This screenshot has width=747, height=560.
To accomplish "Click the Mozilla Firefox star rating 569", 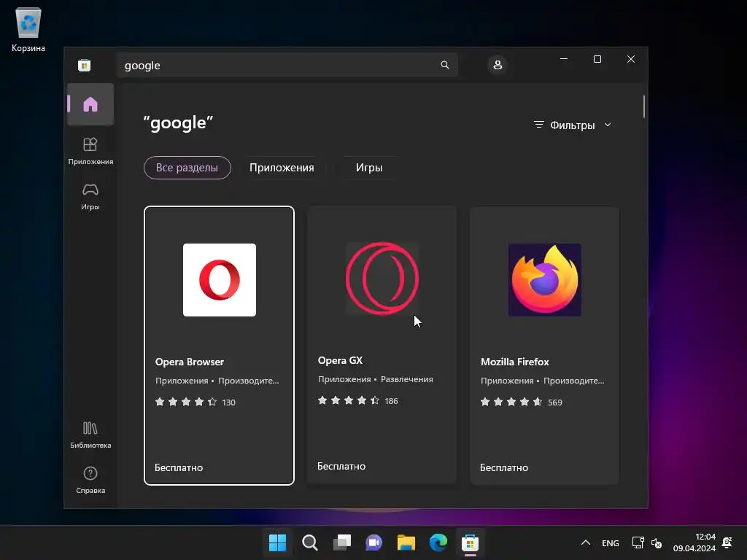I will (521, 402).
